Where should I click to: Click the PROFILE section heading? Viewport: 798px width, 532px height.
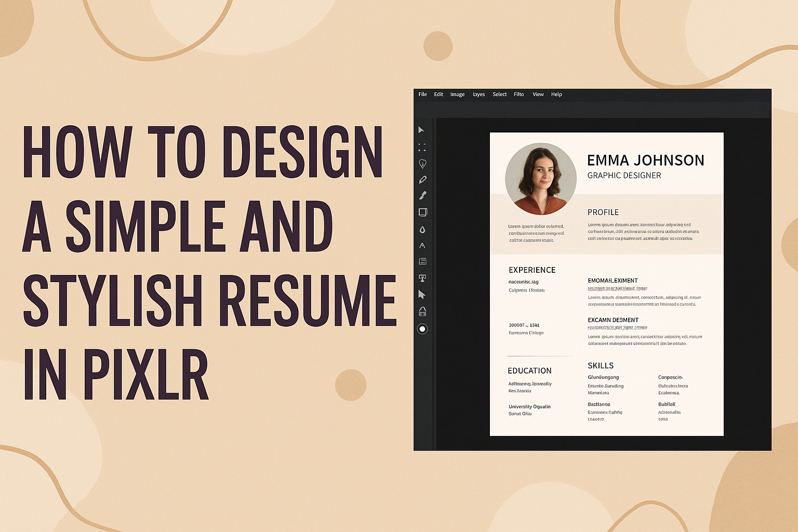click(x=603, y=212)
